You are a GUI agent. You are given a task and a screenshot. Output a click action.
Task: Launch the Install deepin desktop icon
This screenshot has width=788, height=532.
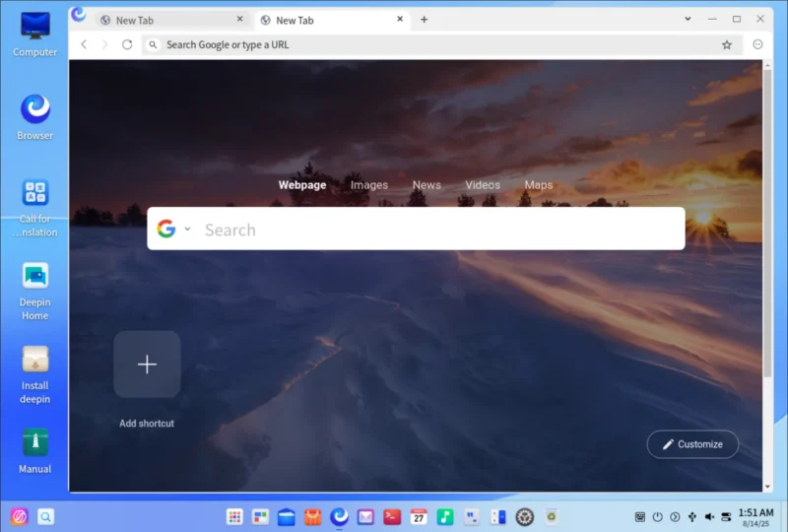35,374
